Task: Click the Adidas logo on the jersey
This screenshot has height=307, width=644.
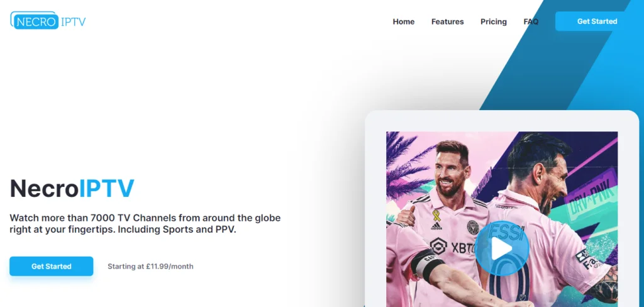Action: (x=436, y=226)
